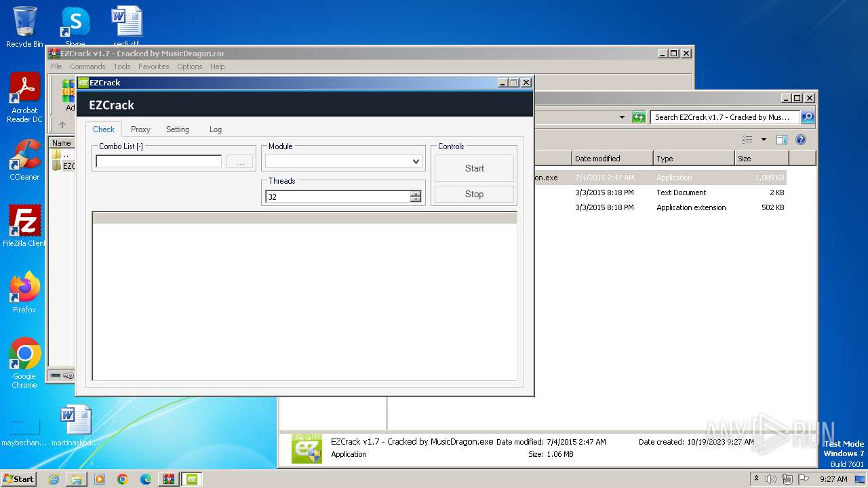
Task: Click the magnifier search icon in Explorer
Action: pos(807,117)
